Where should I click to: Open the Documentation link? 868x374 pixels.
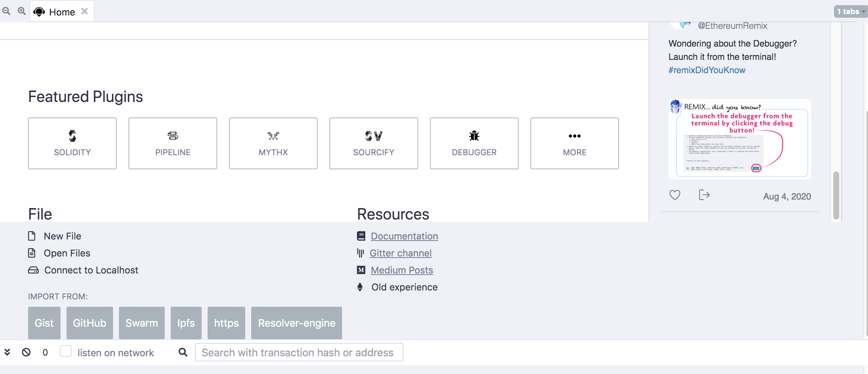[x=404, y=236]
